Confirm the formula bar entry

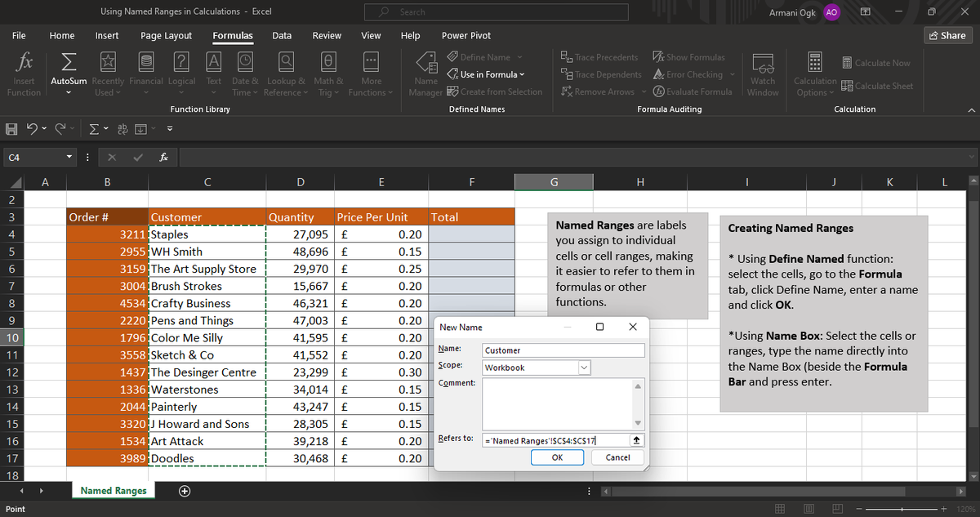(x=136, y=156)
